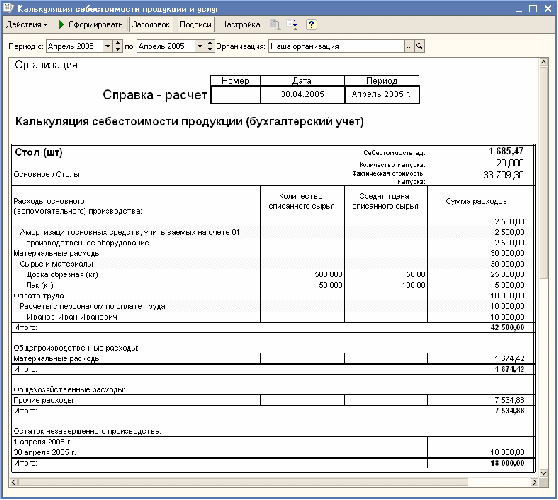Click the Стол (шт) product title
The width and height of the screenshot is (558, 500).
click(x=38, y=153)
